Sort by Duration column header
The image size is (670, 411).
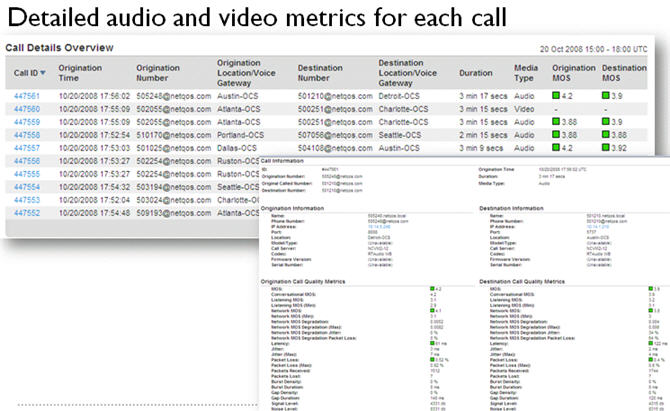476,73
